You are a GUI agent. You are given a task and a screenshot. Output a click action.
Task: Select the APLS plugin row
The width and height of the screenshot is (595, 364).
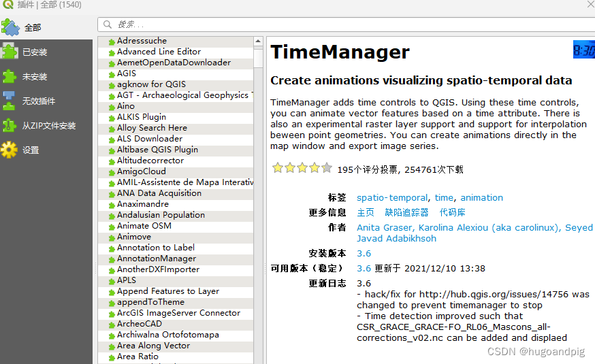click(x=176, y=280)
